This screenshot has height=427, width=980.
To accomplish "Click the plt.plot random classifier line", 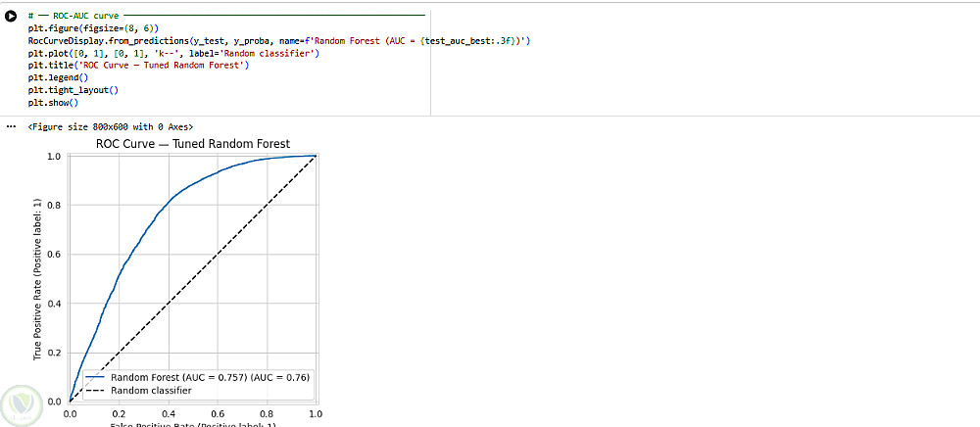I will tap(173, 54).
